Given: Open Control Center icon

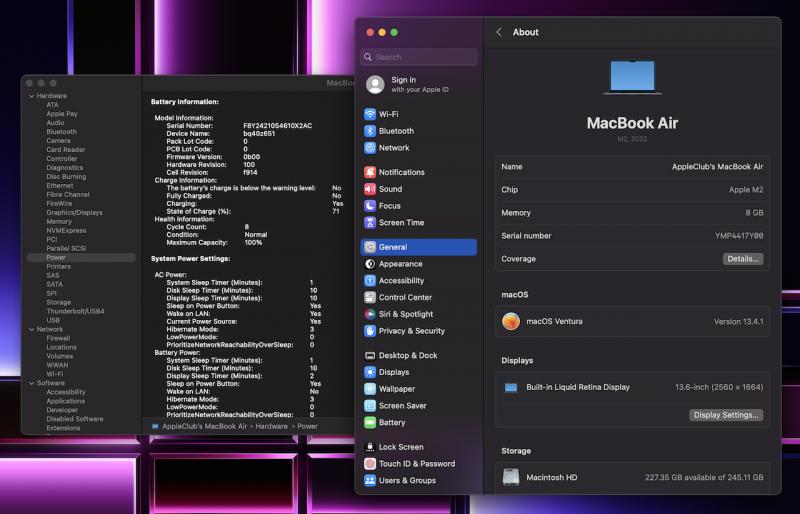Looking at the screenshot, I should pyautogui.click(x=370, y=298).
